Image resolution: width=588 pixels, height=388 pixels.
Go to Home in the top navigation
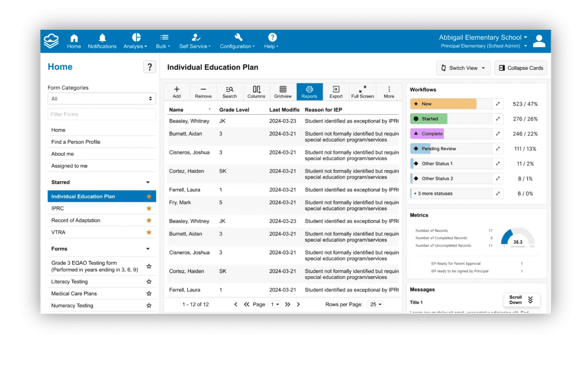[74, 41]
